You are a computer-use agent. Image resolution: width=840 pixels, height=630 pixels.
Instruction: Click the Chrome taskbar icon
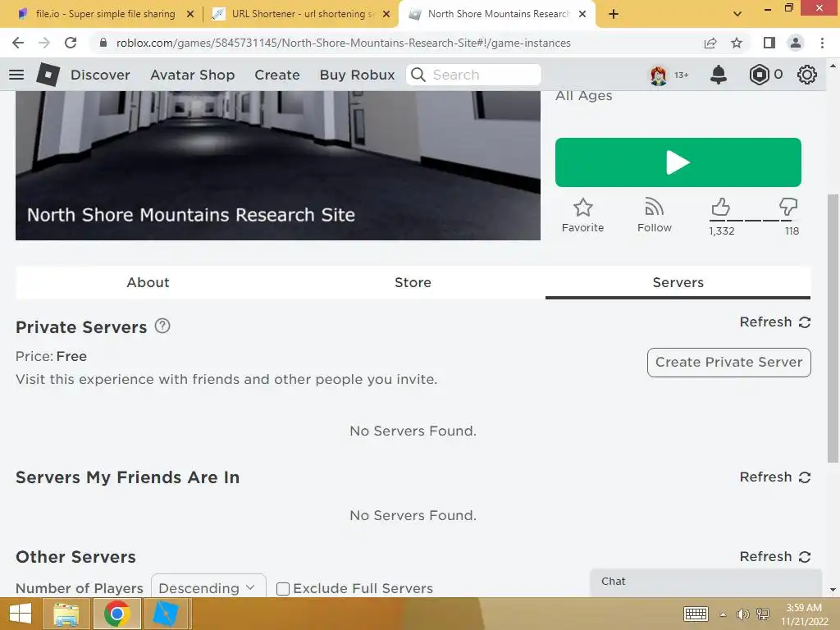pyautogui.click(x=116, y=614)
